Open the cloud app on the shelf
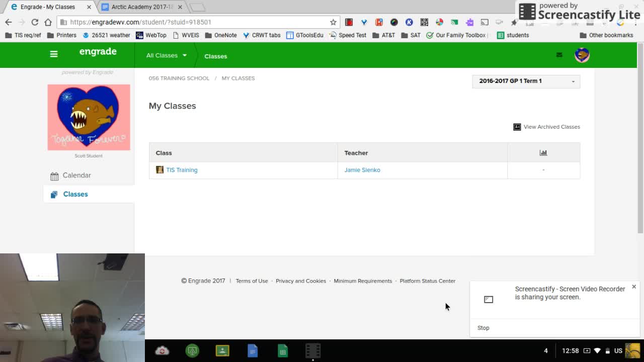 [162, 350]
